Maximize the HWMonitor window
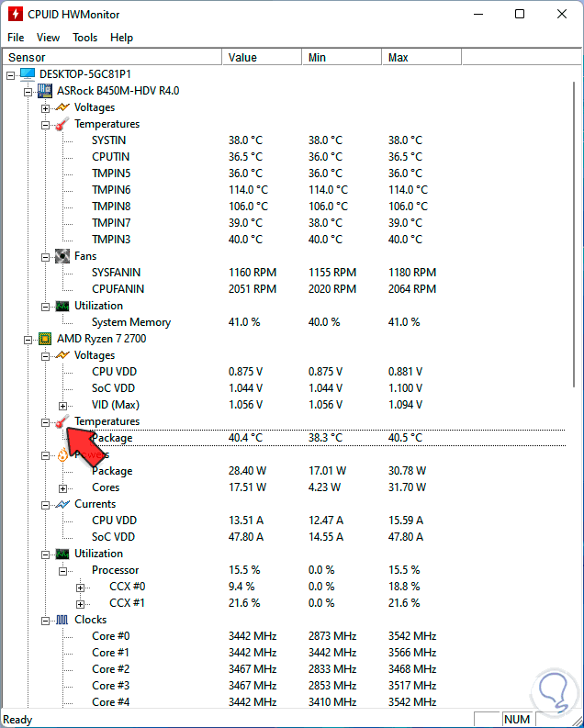The height and width of the screenshot is (728, 584). pyautogui.click(x=520, y=14)
